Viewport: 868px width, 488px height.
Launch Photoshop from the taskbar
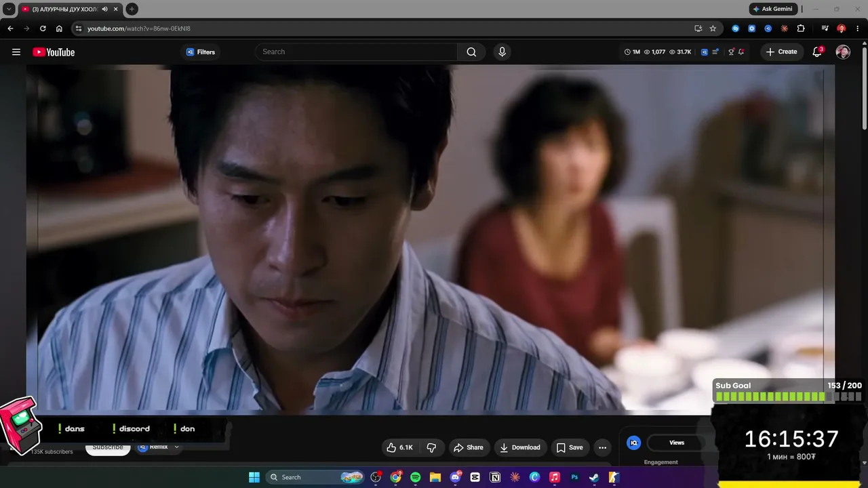(574, 477)
